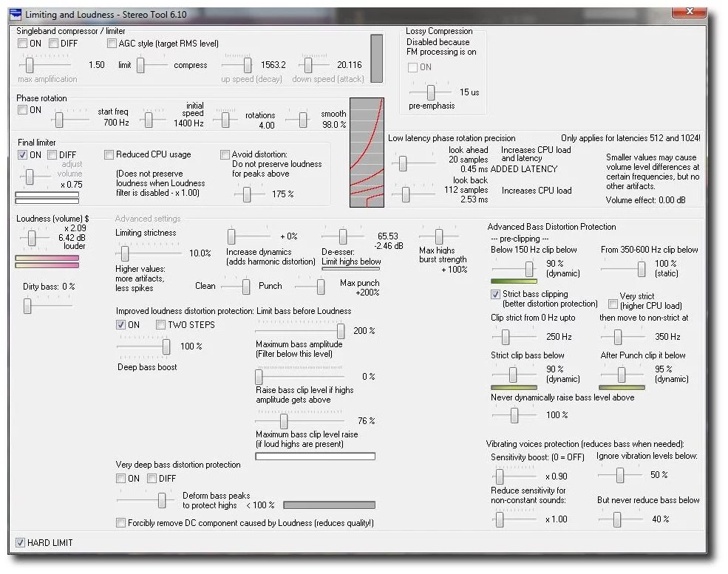Check Forcibly remove DC component option
The width and height of the screenshot is (728, 574).
click(121, 523)
